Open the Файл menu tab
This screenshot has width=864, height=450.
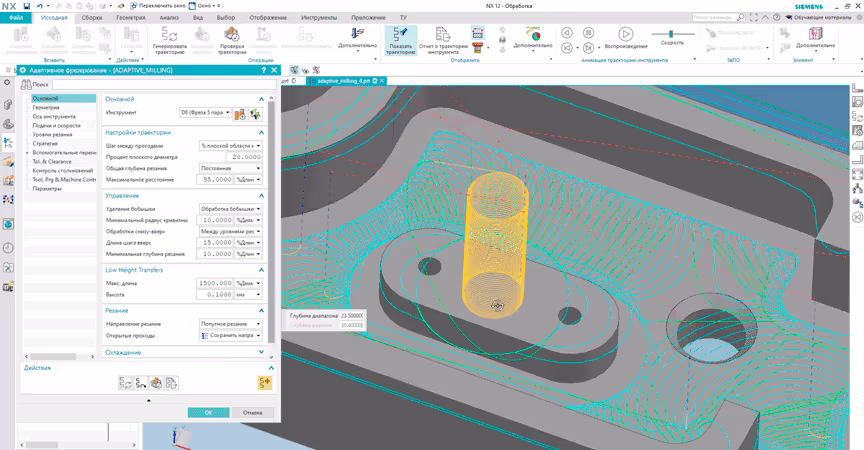[16, 18]
